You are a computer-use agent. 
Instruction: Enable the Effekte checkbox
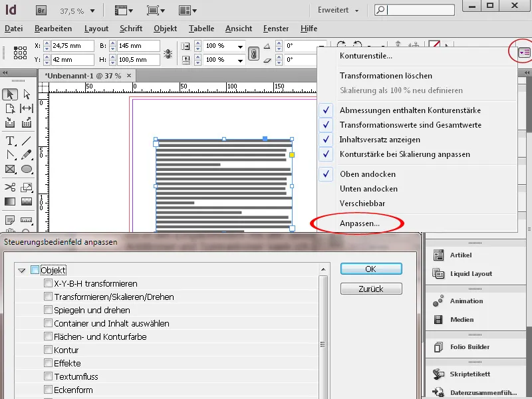coord(48,362)
